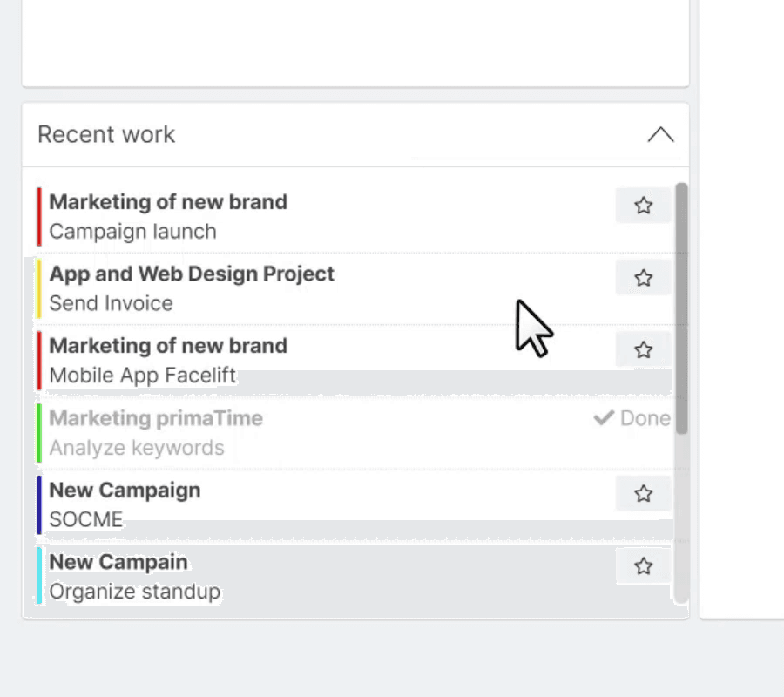This screenshot has height=697, width=784.
Task: Favorite the Mobile App Facelift task
Action: pos(643,349)
